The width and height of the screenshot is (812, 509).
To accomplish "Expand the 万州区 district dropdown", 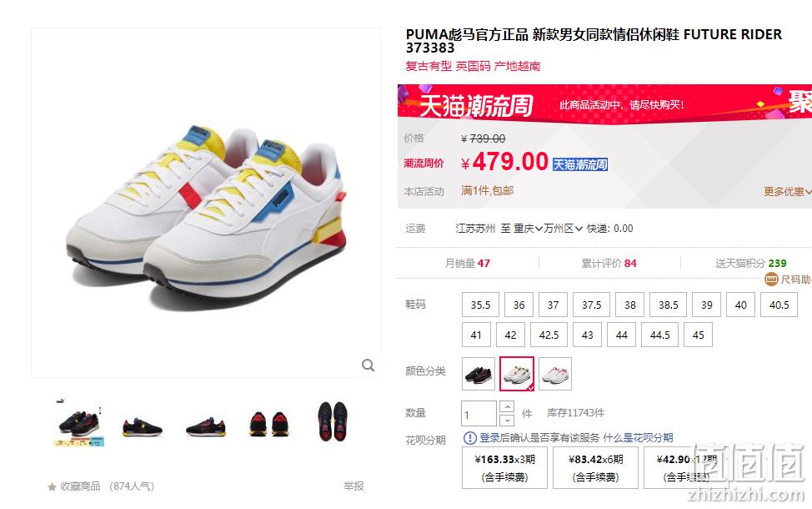I will (563, 229).
